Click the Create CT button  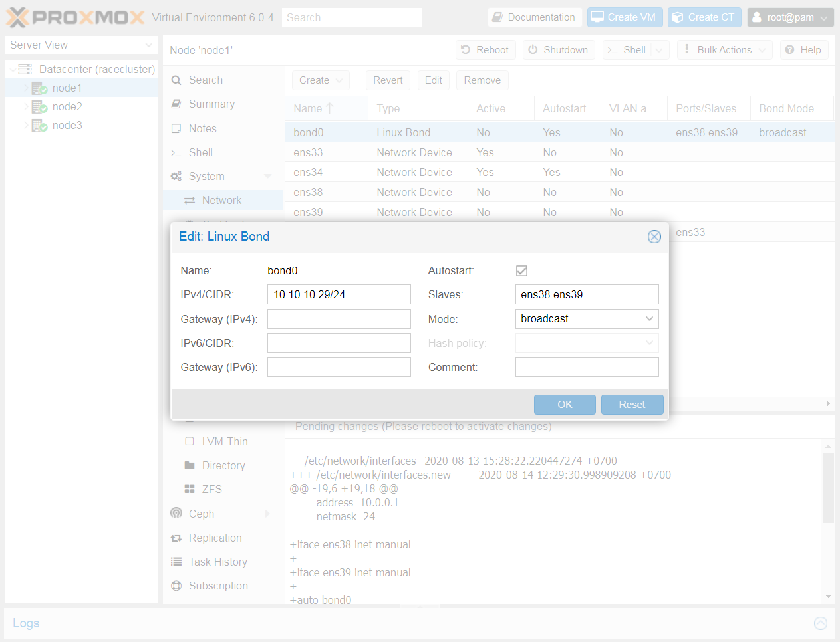[x=704, y=17]
